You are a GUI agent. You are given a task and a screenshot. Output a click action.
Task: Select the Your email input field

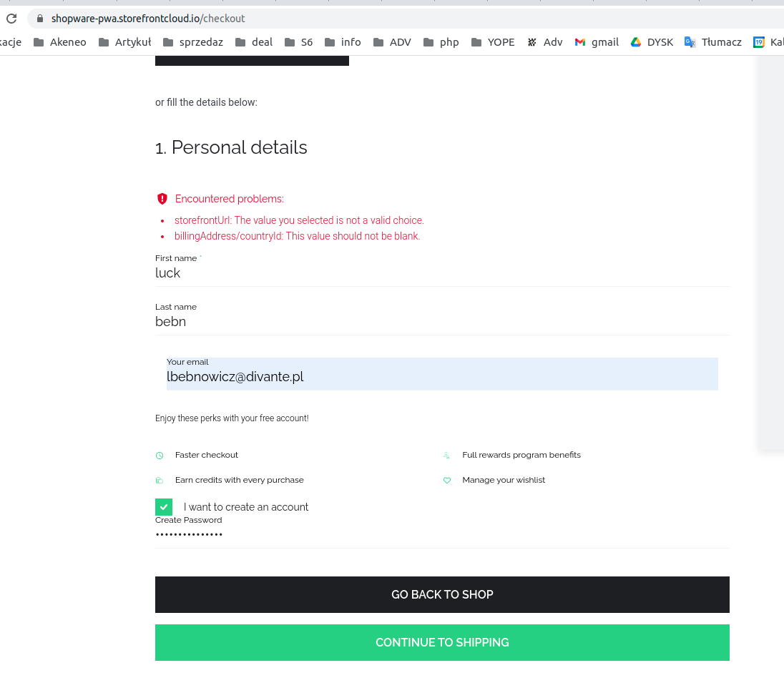pyautogui.click(x=442, y=374)
